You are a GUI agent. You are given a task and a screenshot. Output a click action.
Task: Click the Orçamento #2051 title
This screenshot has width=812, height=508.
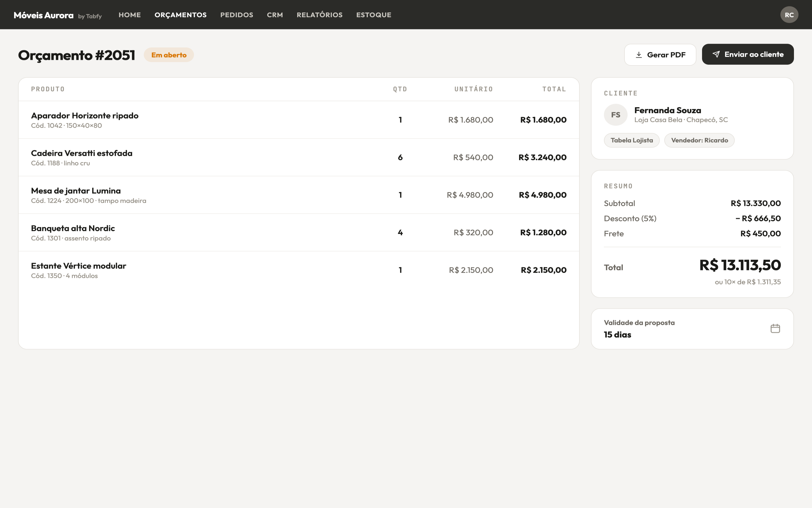click(x=76, y=55)
